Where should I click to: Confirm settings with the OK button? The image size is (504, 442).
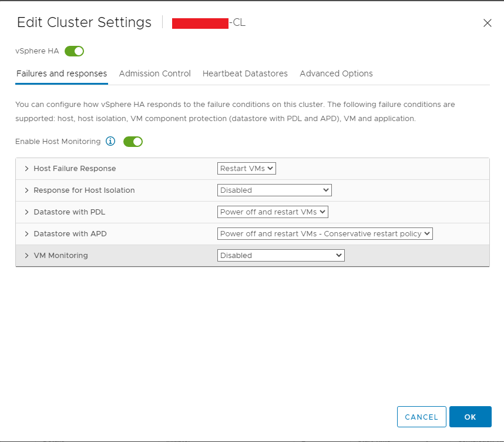point(471,417)
